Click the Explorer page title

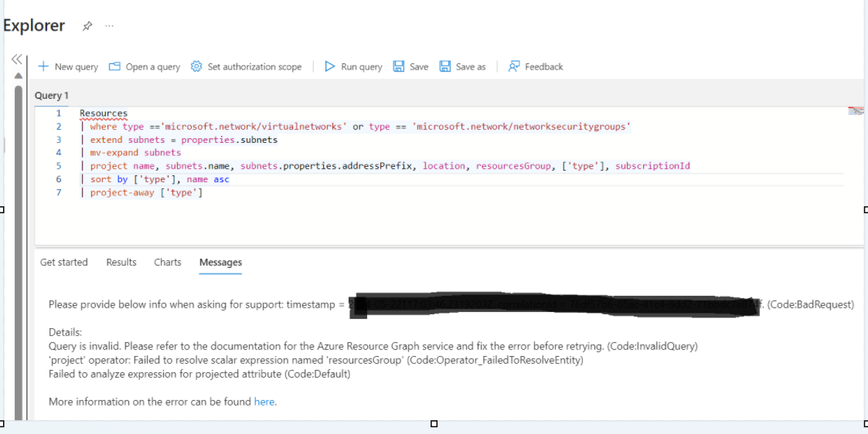(x=34, y=25)
